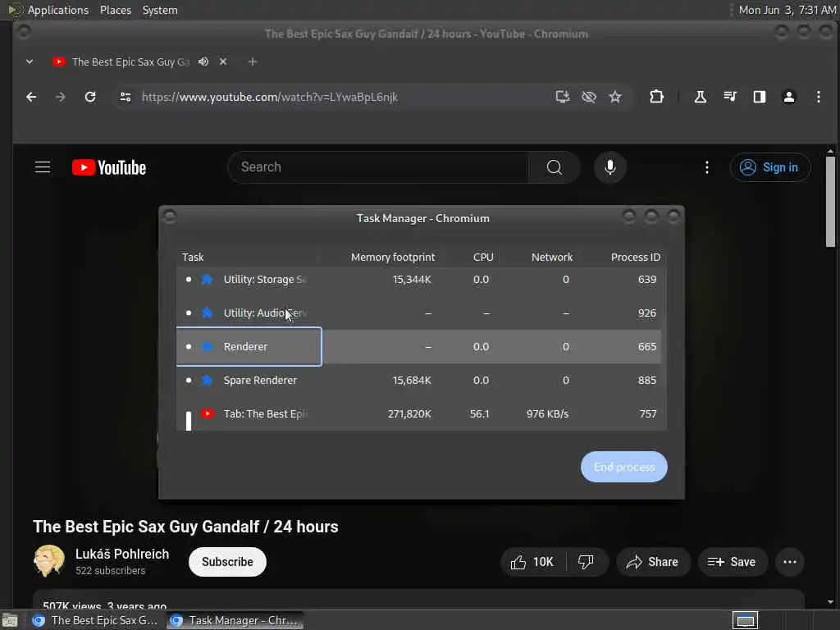Screen dimensions: 840x630
Task: Sort by the Process ID column header
Action: point(636,257)
